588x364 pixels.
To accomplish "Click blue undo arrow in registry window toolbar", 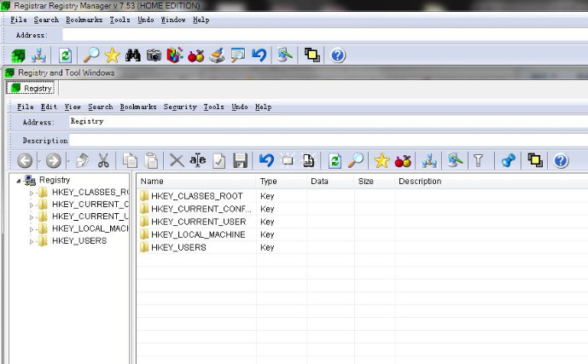I will click(x=266, y=160).
